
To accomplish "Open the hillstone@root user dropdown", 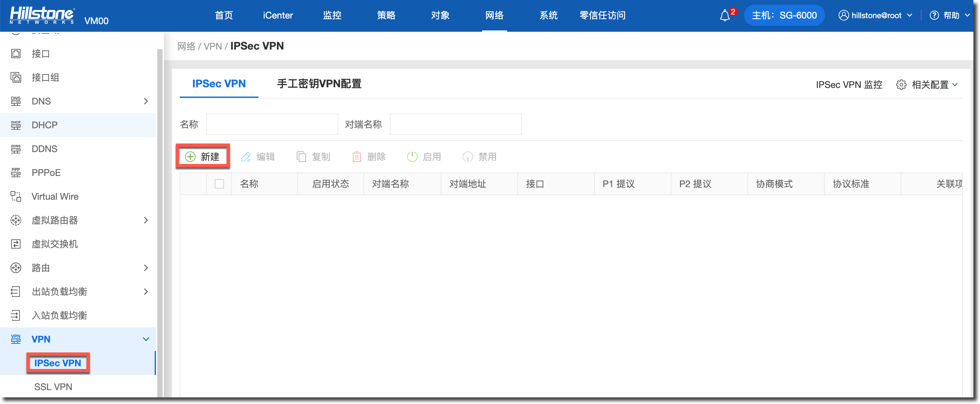I will coord(875,16).
